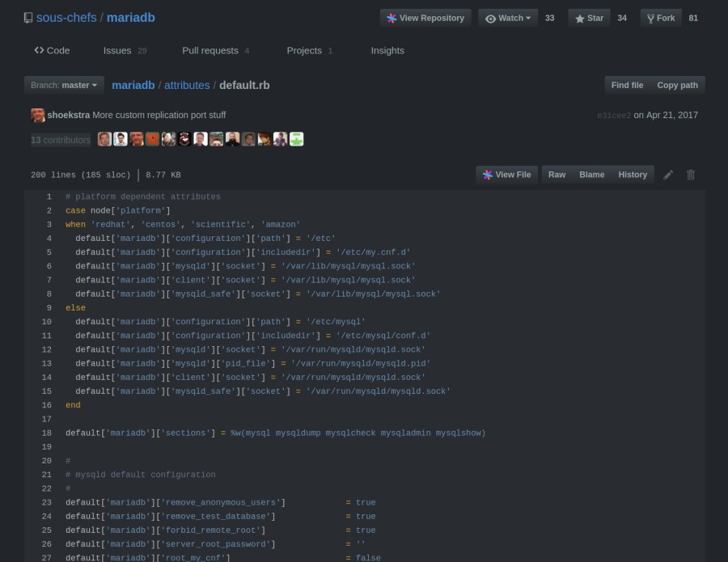Click the forks count 81
The height and width of the screenshot is (562, 728).
click(x=693, y=18)
